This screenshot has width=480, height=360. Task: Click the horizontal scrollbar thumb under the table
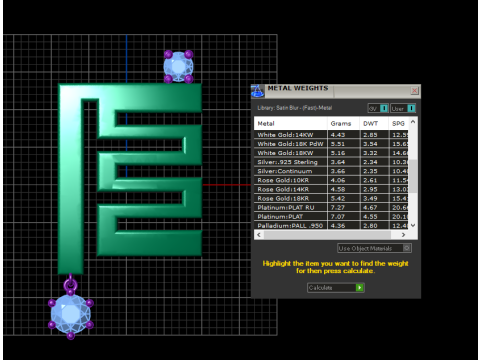coord(327,235)
